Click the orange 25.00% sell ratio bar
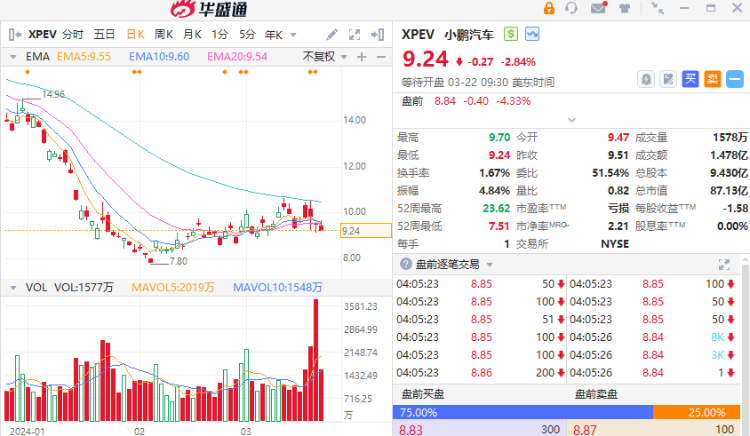The height and width of the screenshot is (436, 750). pyautogui.click(x=696, y=412)
